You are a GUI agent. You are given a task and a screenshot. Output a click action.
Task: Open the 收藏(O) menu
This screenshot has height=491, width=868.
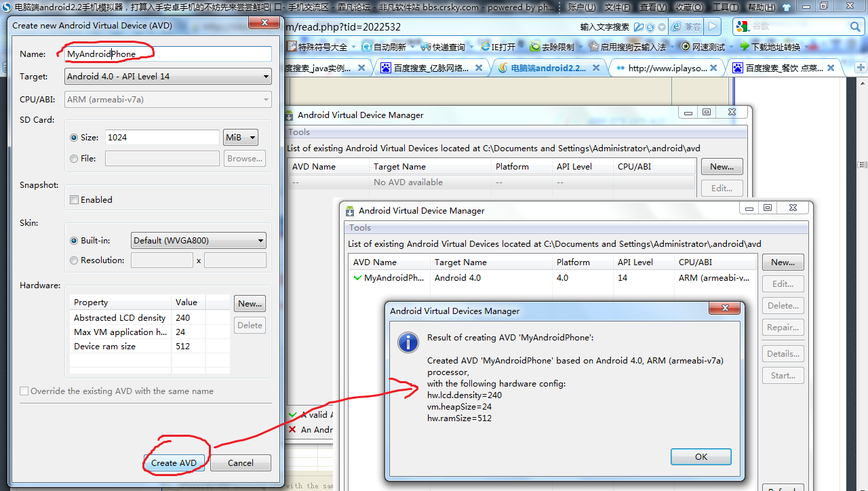click(x=689, y=7)
